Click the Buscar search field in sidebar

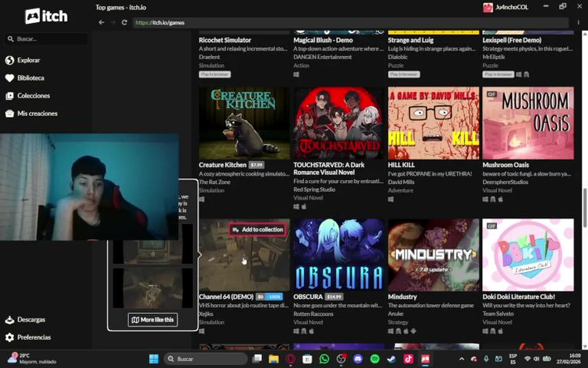[x=46, y=39]
